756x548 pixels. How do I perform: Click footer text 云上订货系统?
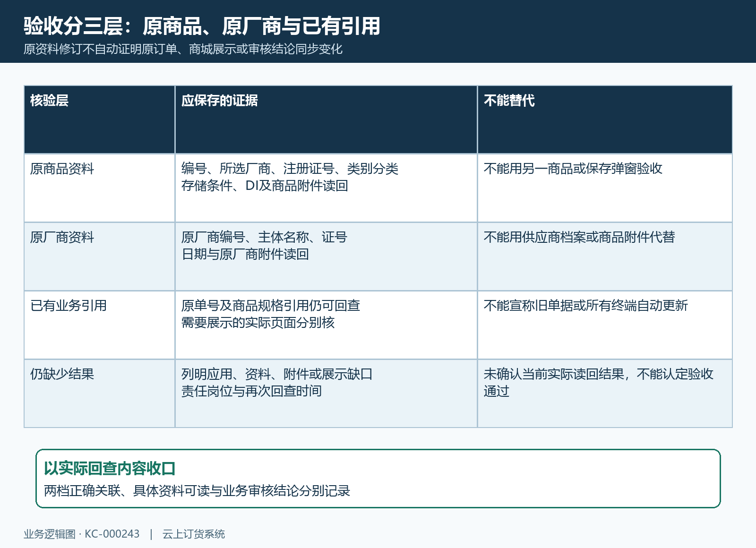[x=194, y=534]
